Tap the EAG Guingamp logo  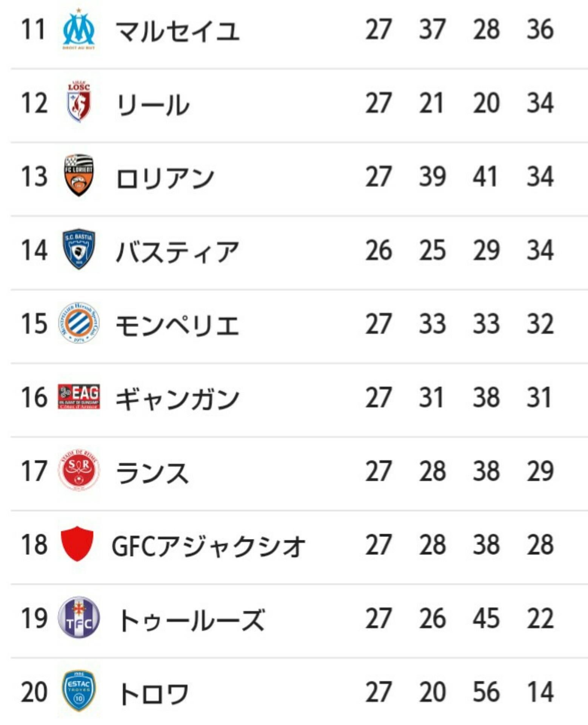pyautogui.click(x=79, y=396)
